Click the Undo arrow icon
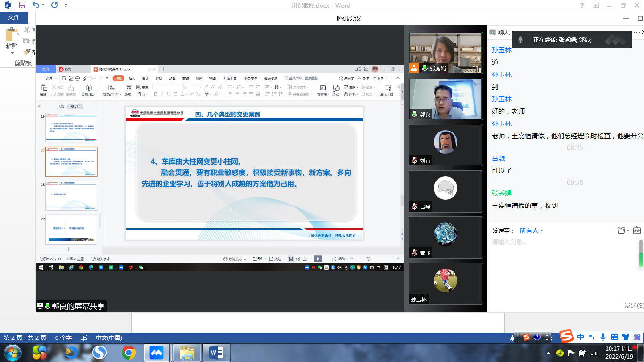Screen dimensions: 644x362 point(36,6)
